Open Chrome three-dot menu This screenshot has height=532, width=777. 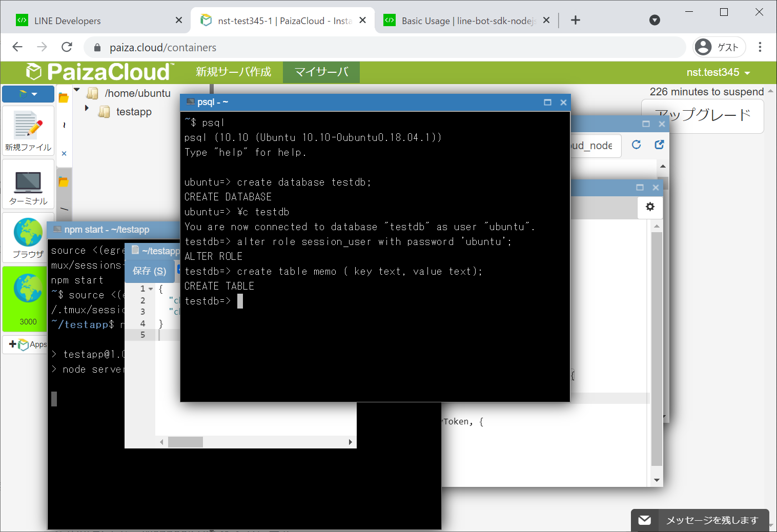[x=760, y=47]
